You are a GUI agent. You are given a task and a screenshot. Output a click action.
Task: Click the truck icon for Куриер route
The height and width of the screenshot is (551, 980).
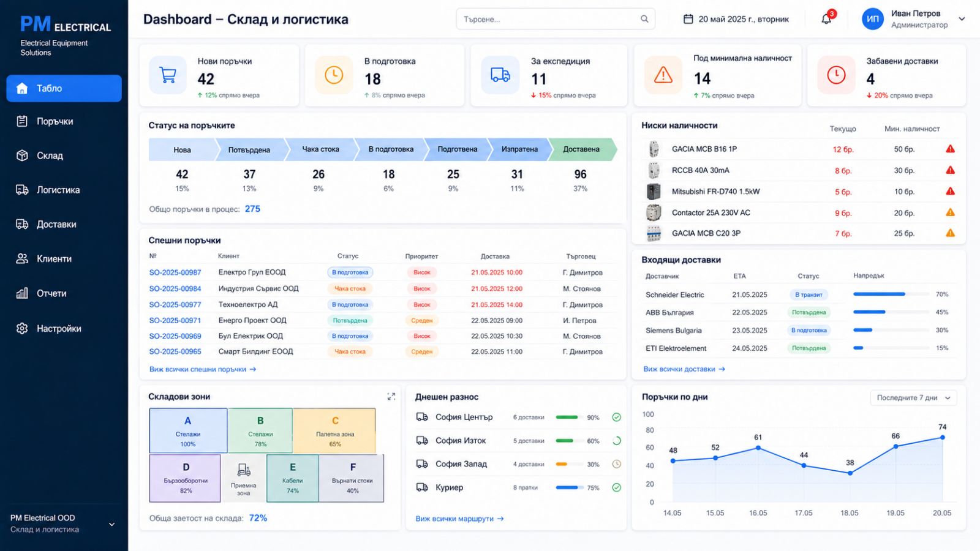tap(422, 487)
